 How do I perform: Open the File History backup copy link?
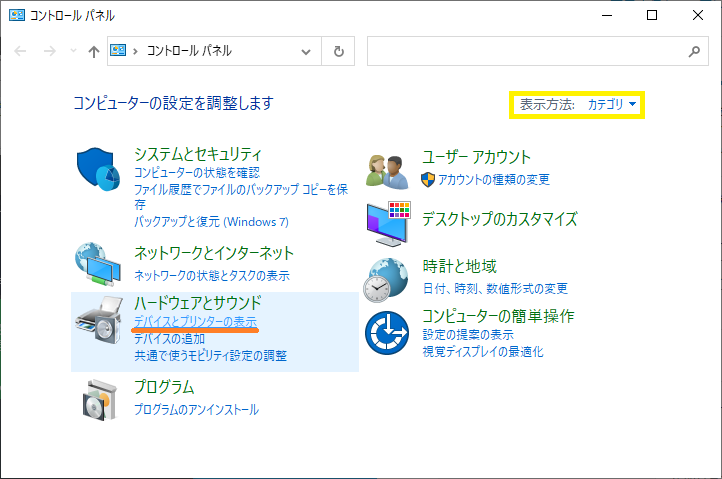click(x=241, y=196)
